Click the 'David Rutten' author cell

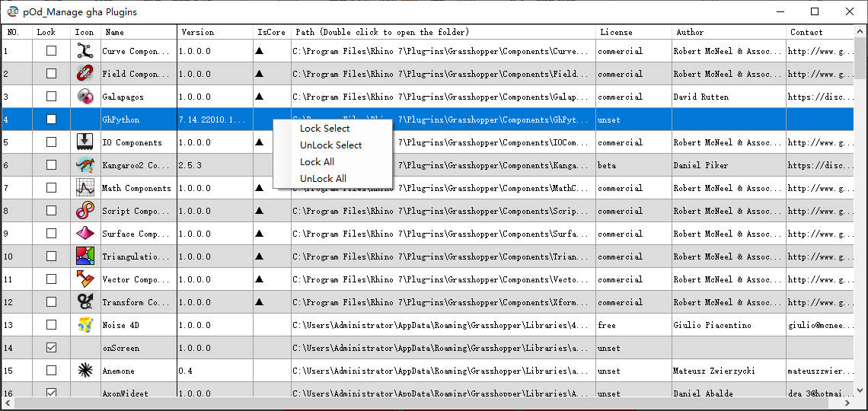[x=729, y=96]
